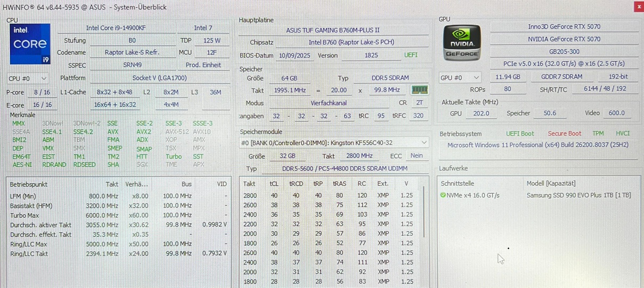
Task: Click the red Secure Boot status label
Action: [565, 134]
